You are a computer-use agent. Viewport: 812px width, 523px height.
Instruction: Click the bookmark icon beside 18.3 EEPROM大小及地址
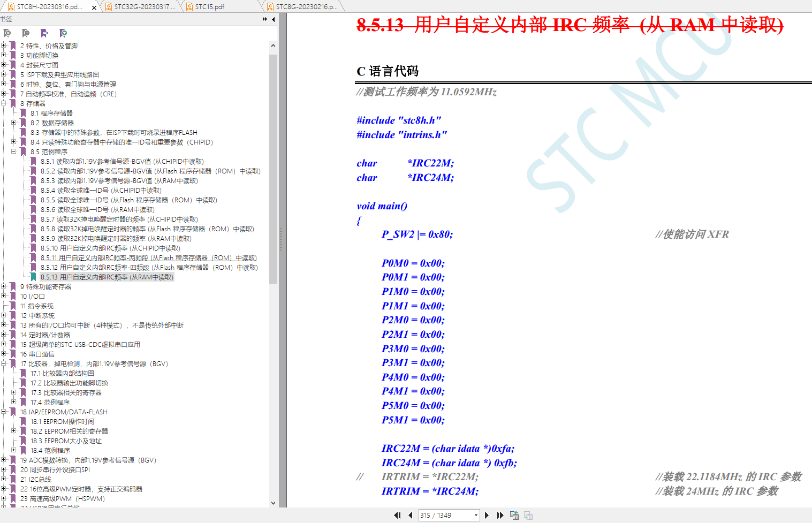[23, 441]
